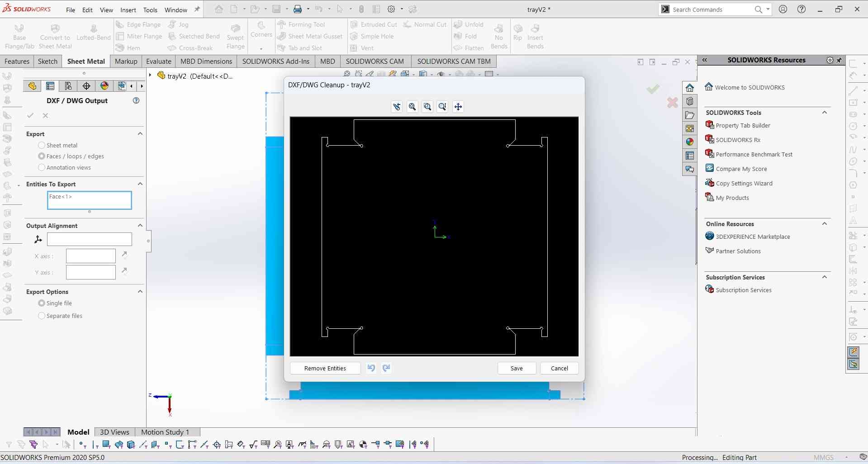The image size is (868, 464).
Task: Open the Motion Study 1 tab
Action: [x=165, y=432]
